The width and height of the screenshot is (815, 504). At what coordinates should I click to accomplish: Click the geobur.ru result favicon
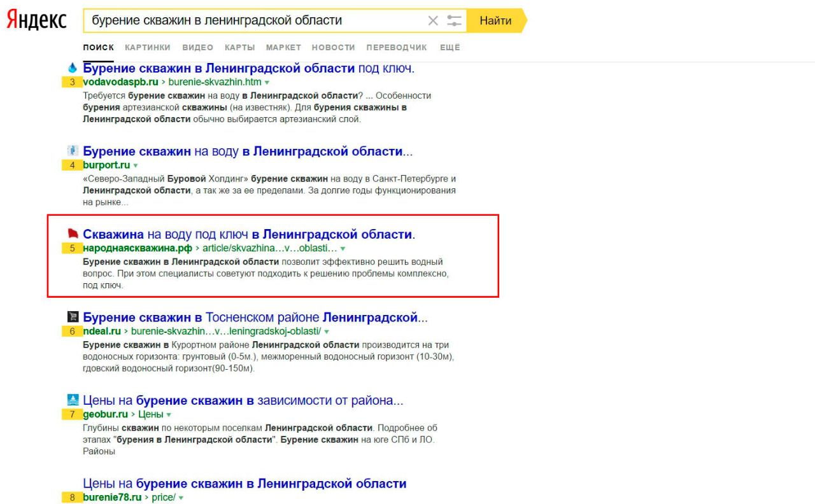tap(72, 400)
